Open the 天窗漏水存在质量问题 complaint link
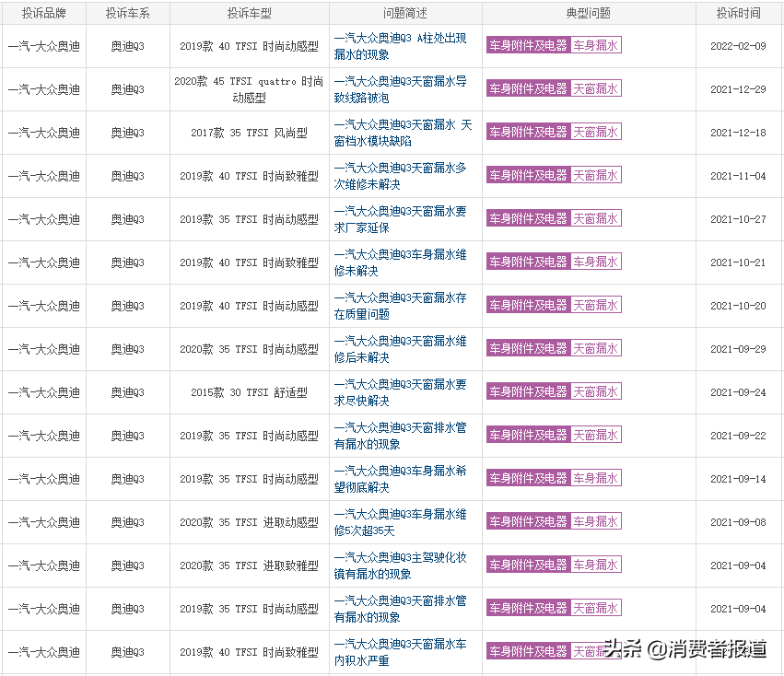The width and height of the screenshot is (784, 676). tap(400, 306)
